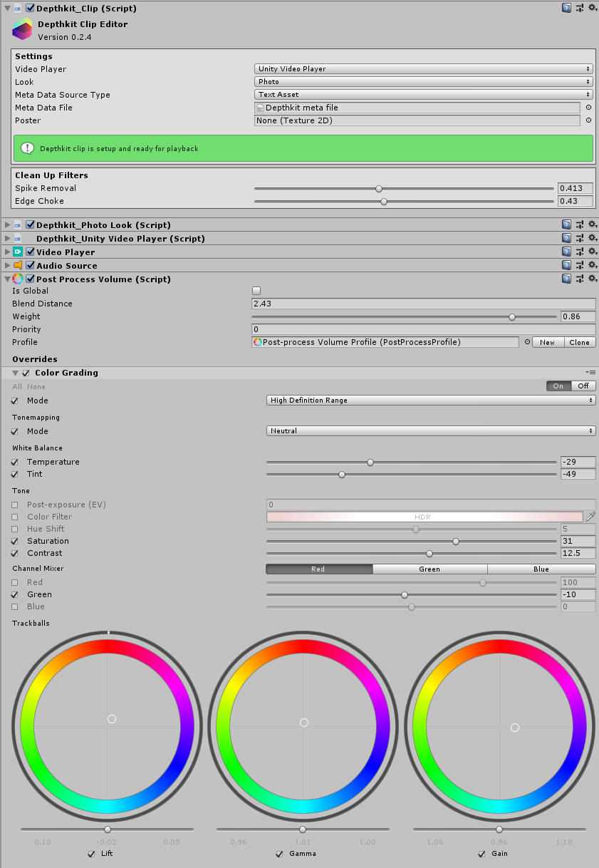This screenshot has width=599, height=868.
Task: Click the help book icon on Video Player component
Action: pos(566,251)
